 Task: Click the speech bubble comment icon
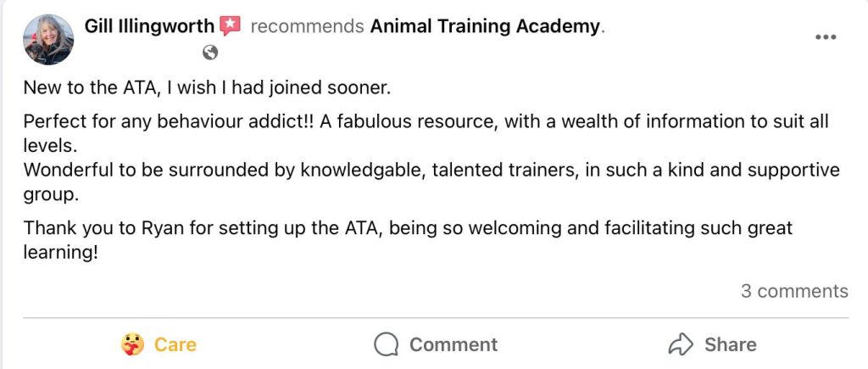tap(387, 344)
